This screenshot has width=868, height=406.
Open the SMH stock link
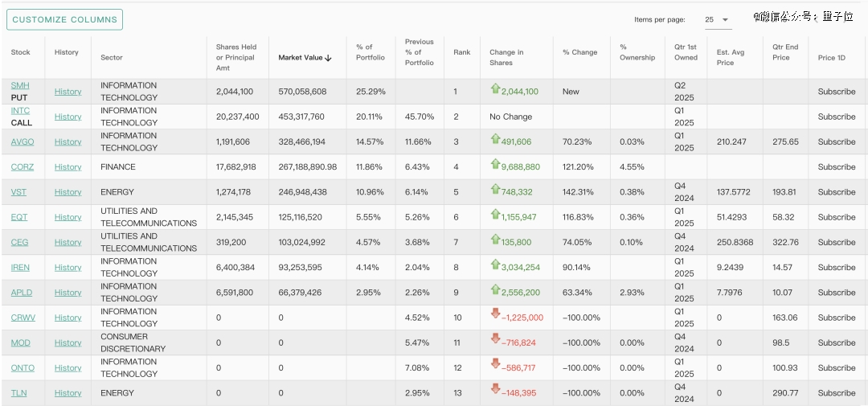[20, 85]
